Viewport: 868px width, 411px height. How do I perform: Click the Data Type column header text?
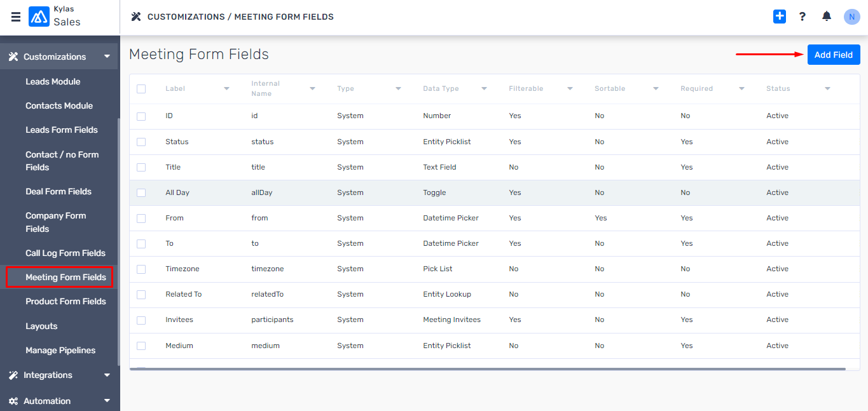pos(441,89)
